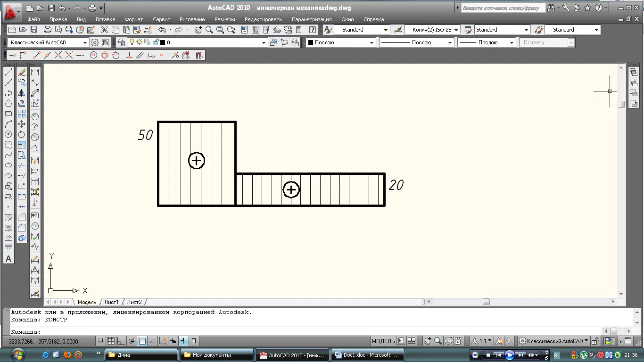This screenshot has width=644, height=362.
Task: Toggle Grid Display in status bar
Action: 110,341
